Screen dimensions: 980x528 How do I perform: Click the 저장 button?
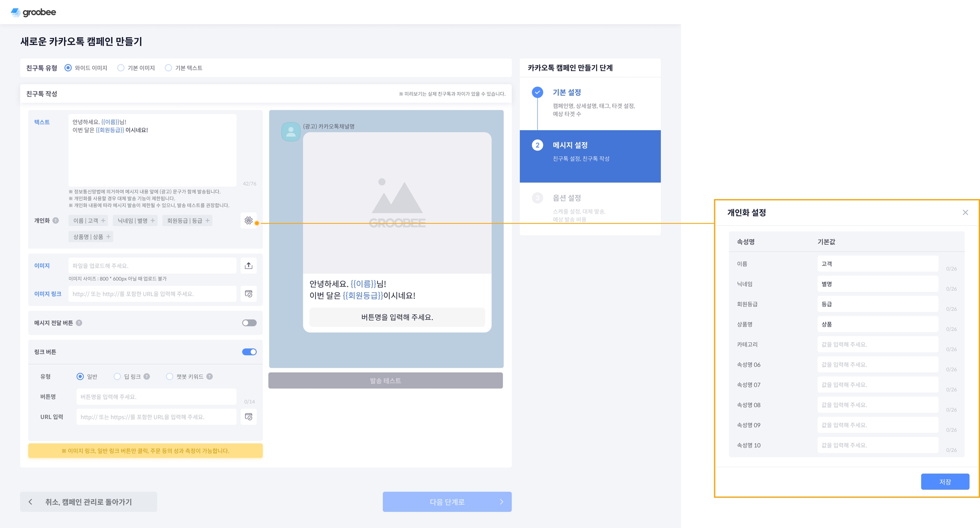(945, 482)
